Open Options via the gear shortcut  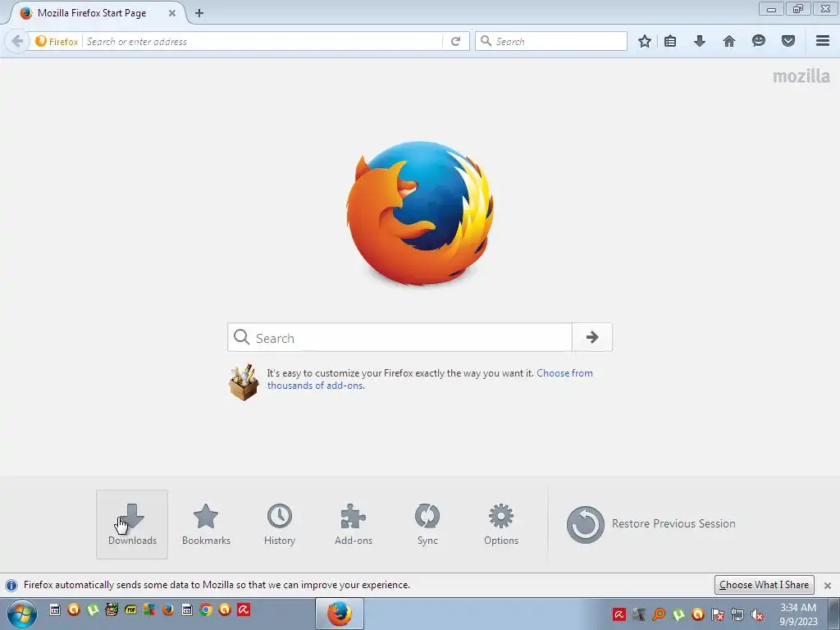tap(501, 524)
